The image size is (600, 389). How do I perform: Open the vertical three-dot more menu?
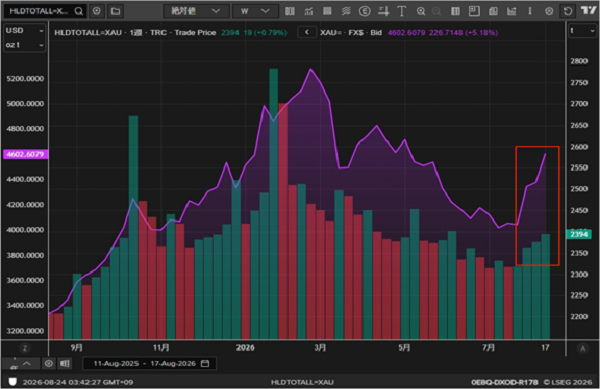(x=530, y=11)
